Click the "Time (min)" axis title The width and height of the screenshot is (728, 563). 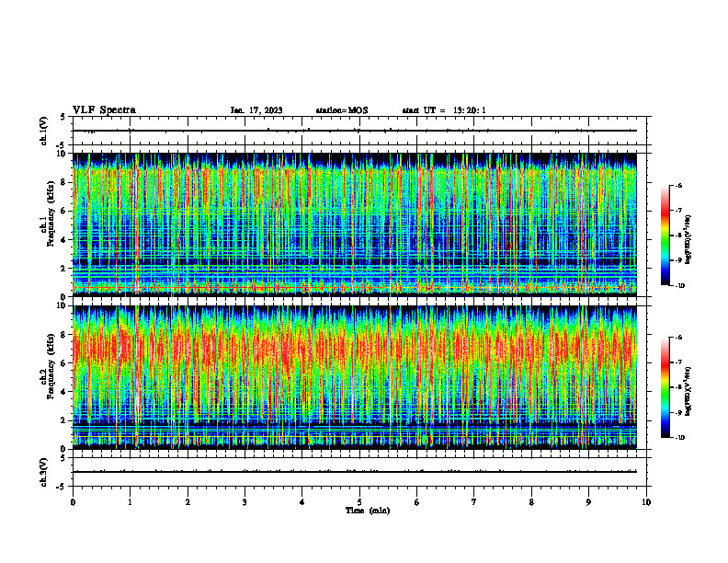368,511
